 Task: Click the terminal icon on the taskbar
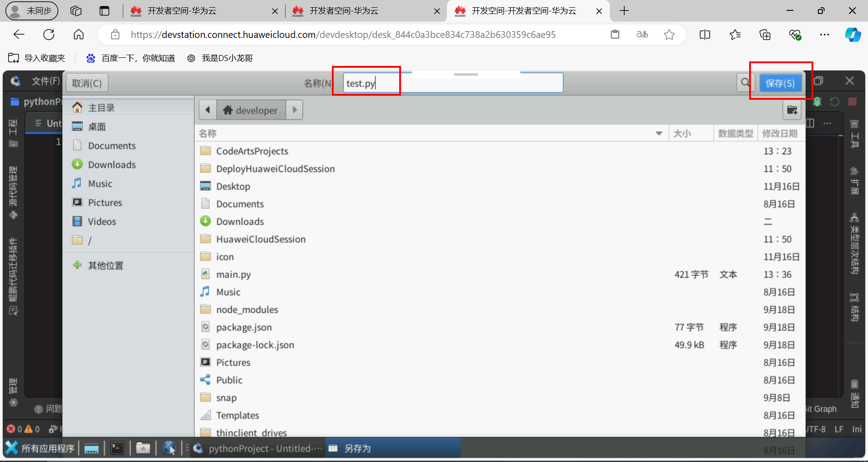(117, 448)
